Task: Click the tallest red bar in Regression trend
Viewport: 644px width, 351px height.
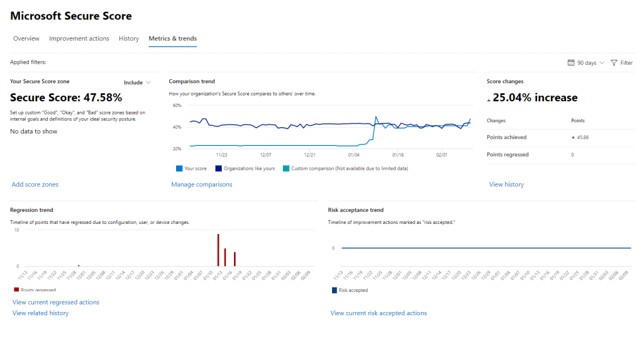Action: click(218, 250)
